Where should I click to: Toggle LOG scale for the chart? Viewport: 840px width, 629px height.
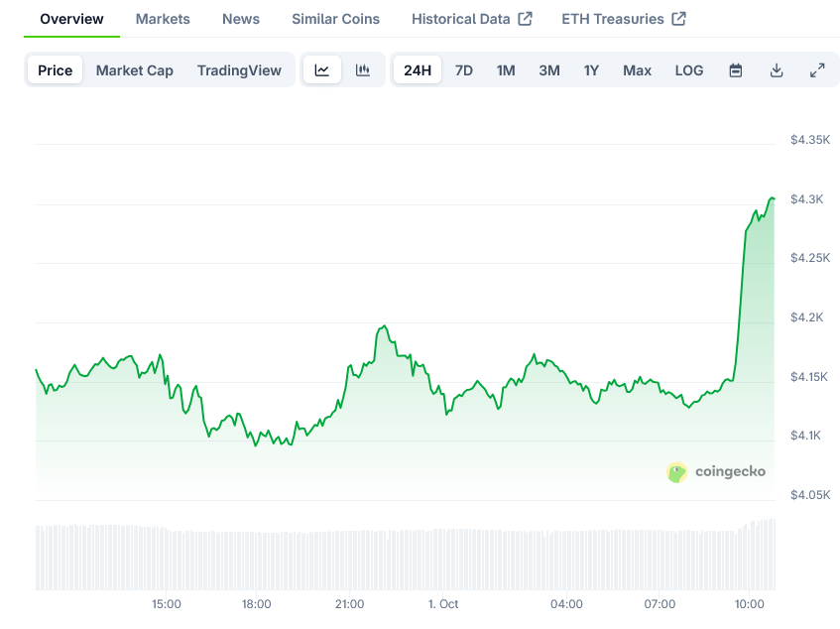point(688,69)
